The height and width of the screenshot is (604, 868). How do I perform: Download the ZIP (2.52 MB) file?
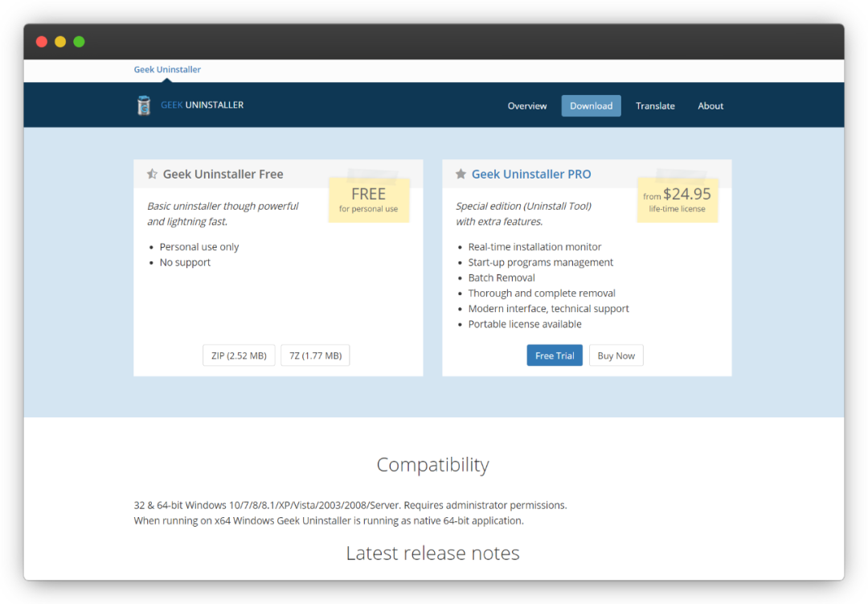(239, 355)
